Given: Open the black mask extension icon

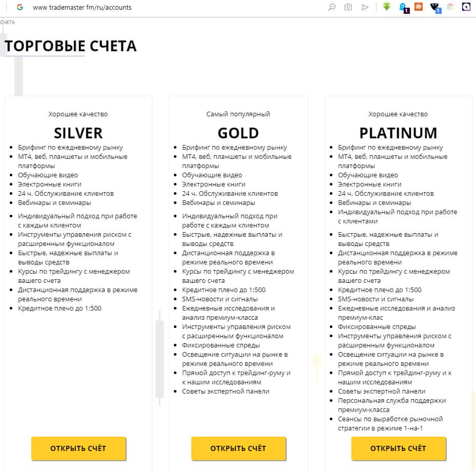Looking at the screenshot, I should point(435,7).
